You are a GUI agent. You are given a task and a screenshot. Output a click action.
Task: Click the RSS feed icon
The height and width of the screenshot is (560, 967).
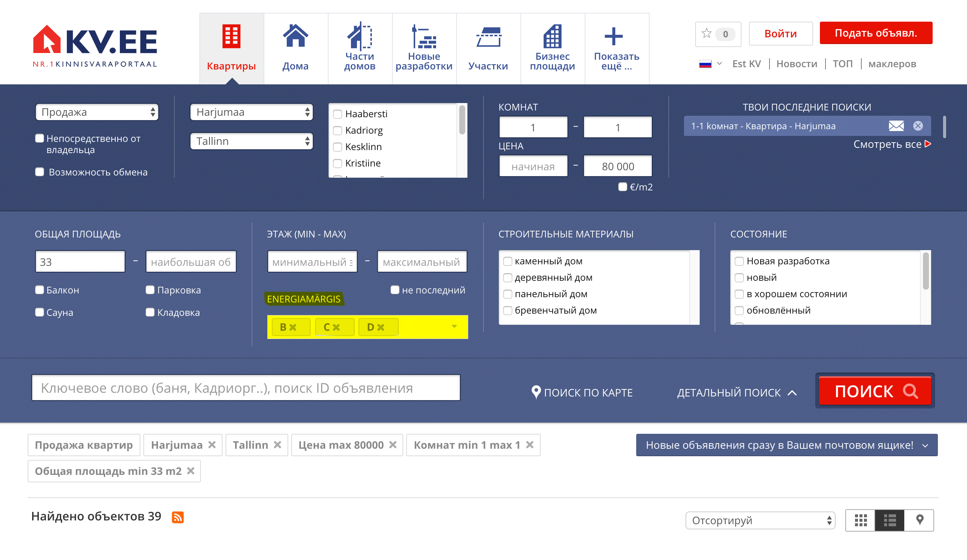coord(178,517)
